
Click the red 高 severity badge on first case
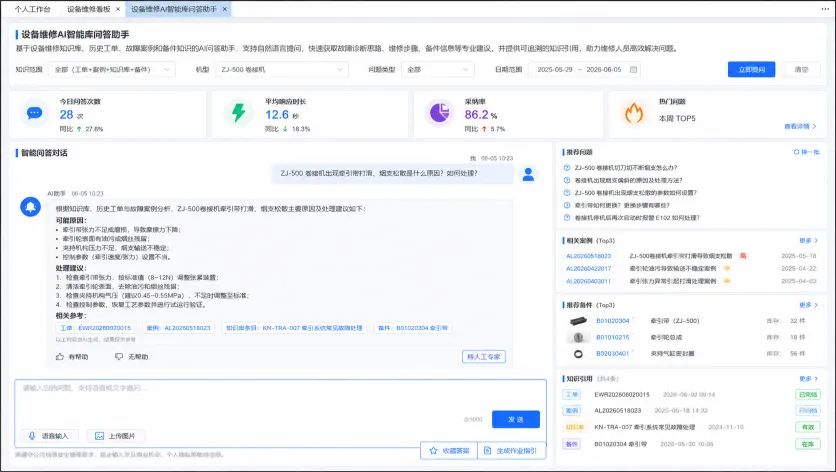click(743, 256)
